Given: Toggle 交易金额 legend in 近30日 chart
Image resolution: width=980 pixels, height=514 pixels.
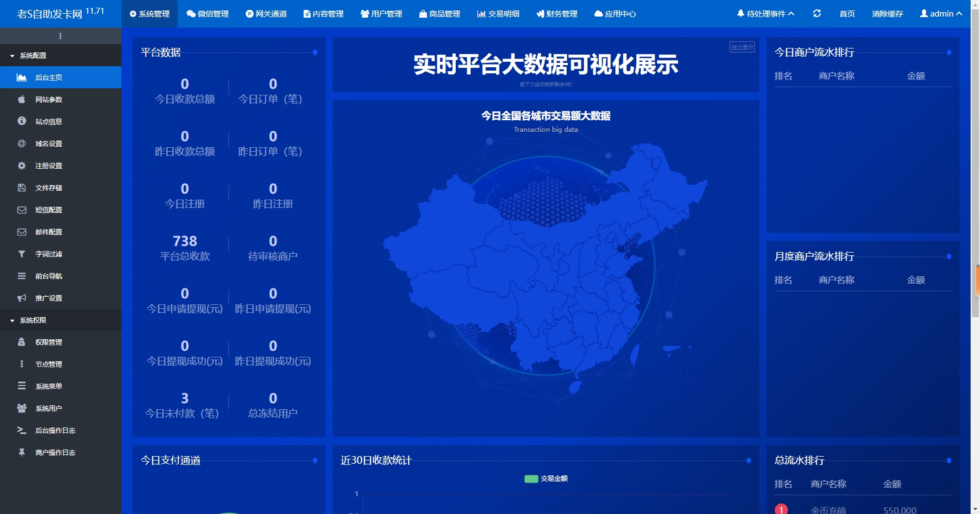Looking at the screenshot, I should (x=546, y=479).
